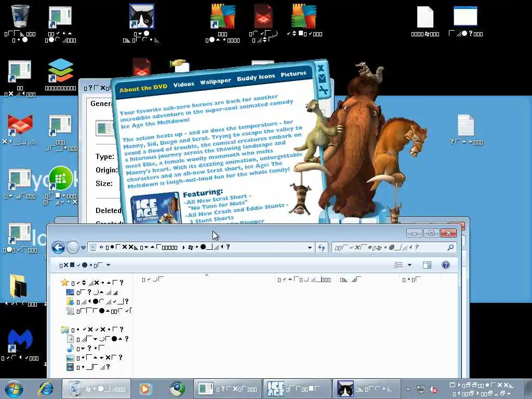Refresh the Explorer address bar location
Image resolution: width=532 pixels, height=399 pixels.
tap(322, 247)
